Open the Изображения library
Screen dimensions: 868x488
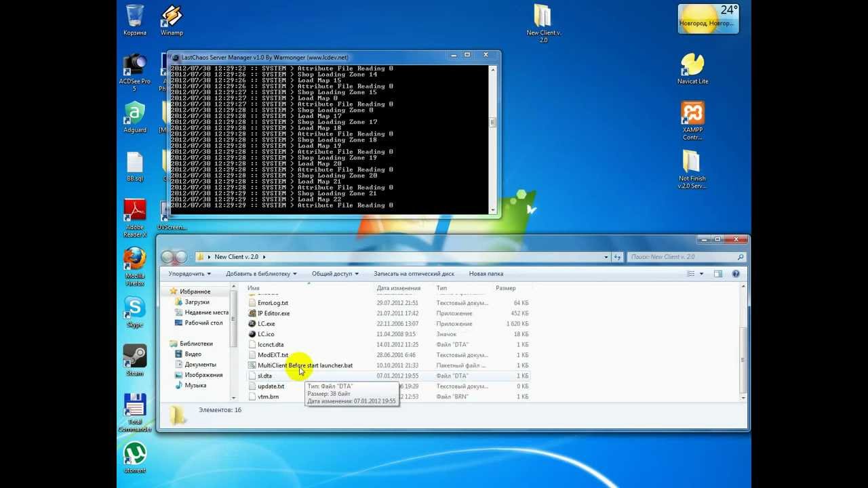[203, 375]
